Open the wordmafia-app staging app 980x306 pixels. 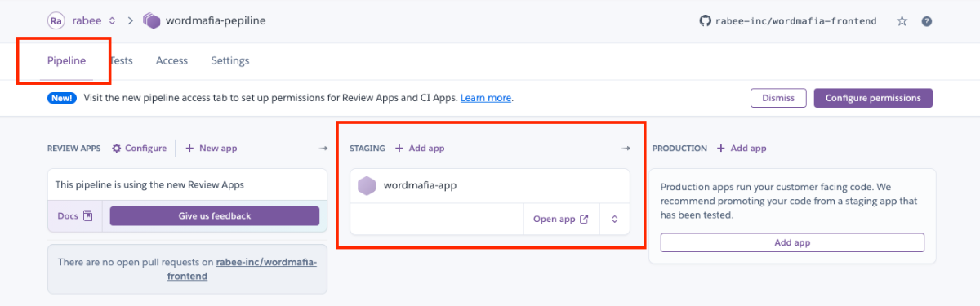[420, 185]
